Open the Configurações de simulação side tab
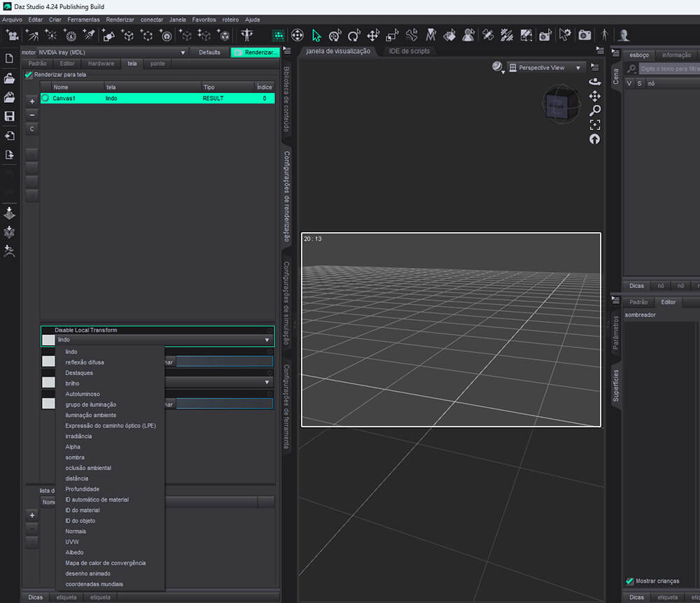This screenshot has width=700, height=603. click(x=286, y=303)
